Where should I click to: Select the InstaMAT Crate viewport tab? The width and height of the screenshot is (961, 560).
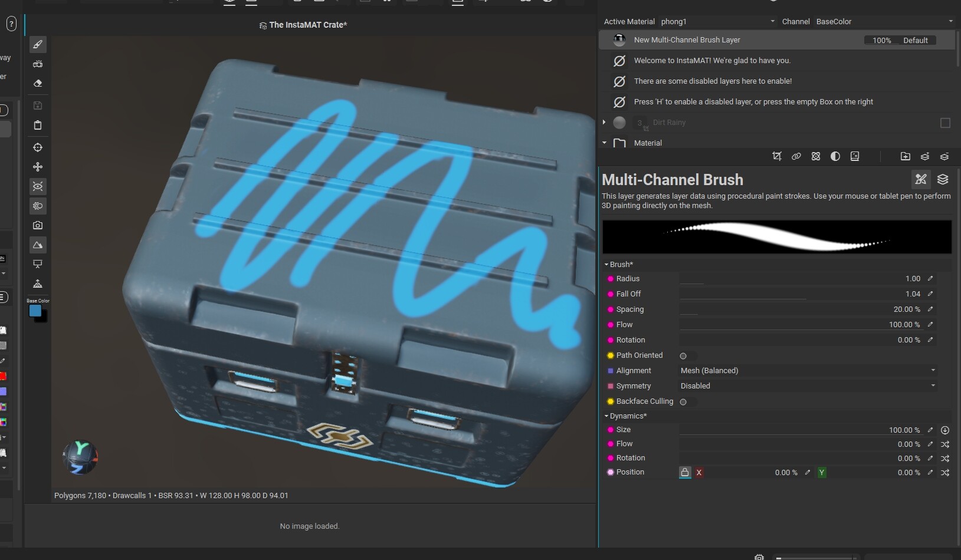pos(303,25)
